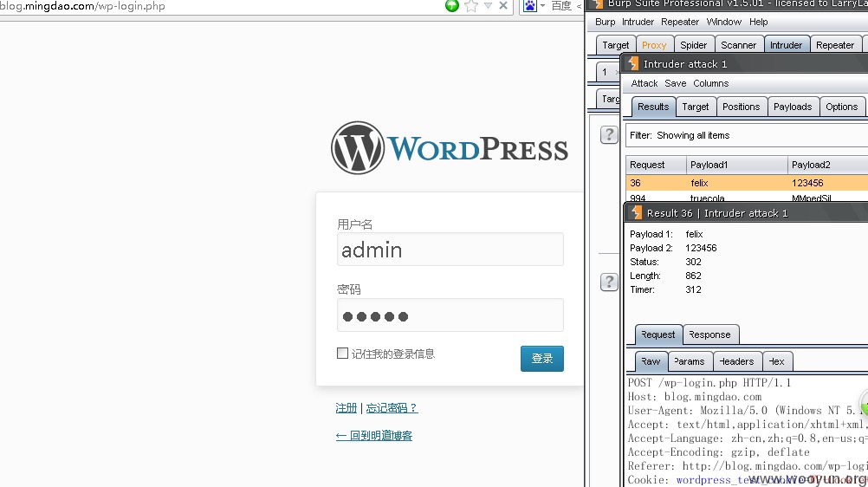Select Intruder sub-tab number 1
Viewport: 868px width, 487px height.
click(607, 72)
